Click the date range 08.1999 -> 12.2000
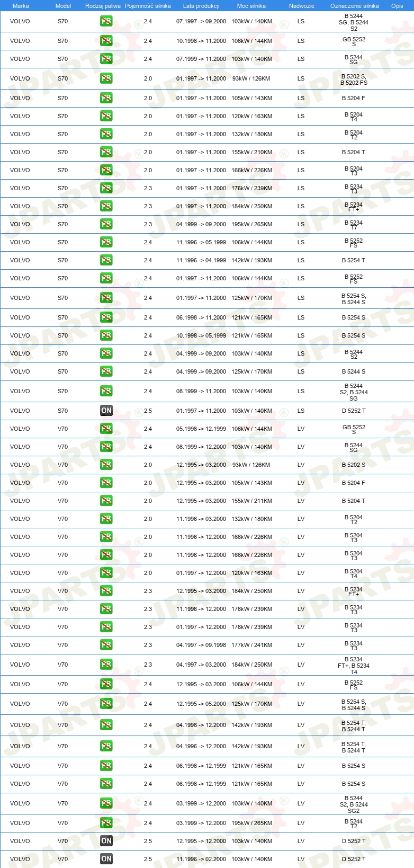Image resolution: width=414 pixels, height=868 pixels. (x=201, y=447)
